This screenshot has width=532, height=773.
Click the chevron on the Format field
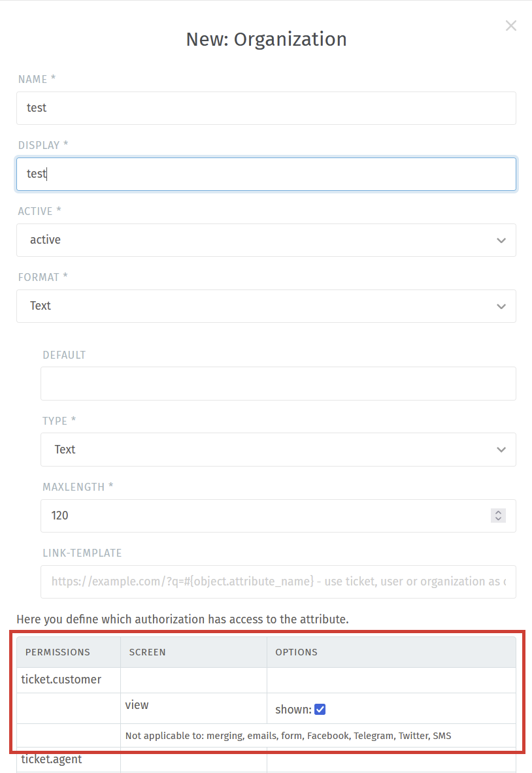[501, 306]
